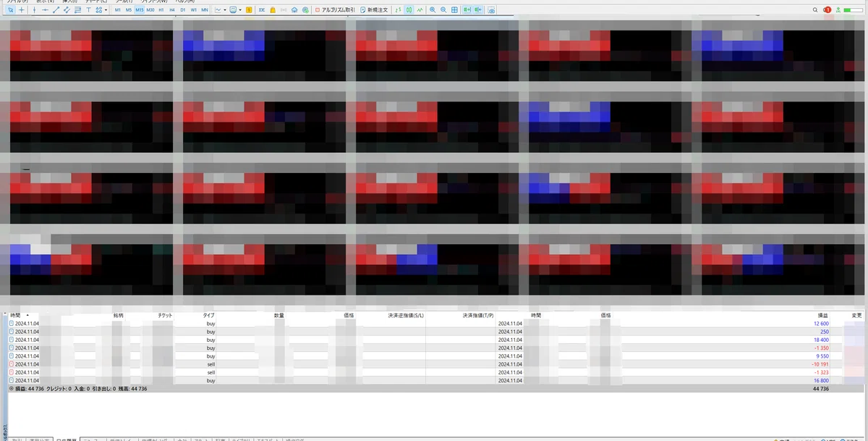Draw a horizontal line on chart
This screenshot has width=868, height=441.
[x=45, y=10]
